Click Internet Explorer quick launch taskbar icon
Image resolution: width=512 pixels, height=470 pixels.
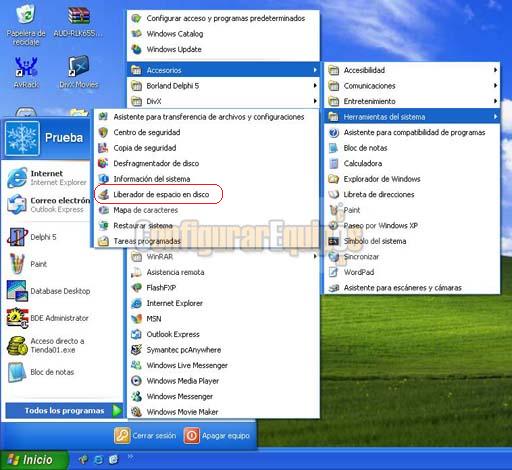tap(99, 460)
